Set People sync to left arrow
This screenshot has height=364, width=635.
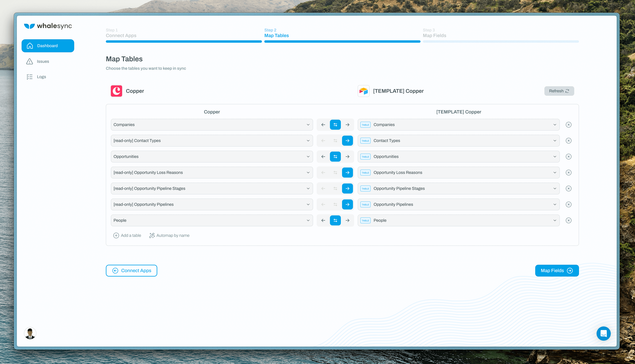click(323, 221)
